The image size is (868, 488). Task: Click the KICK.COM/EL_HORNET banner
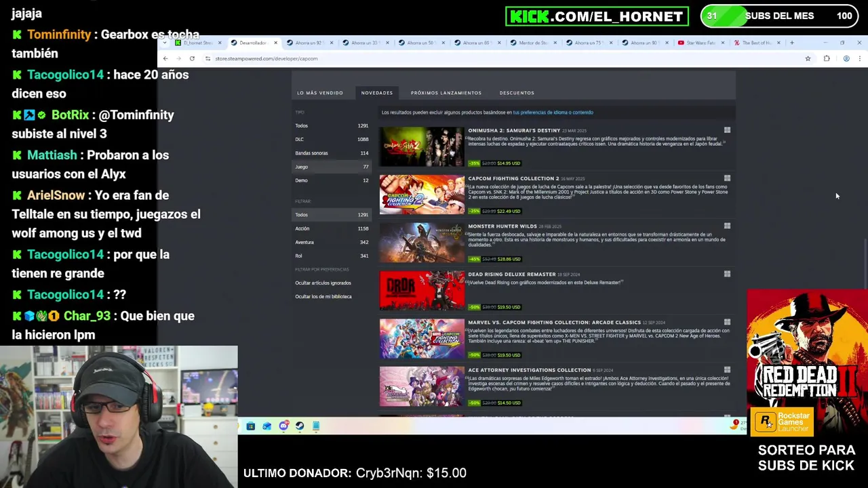[x=597, y=16]
